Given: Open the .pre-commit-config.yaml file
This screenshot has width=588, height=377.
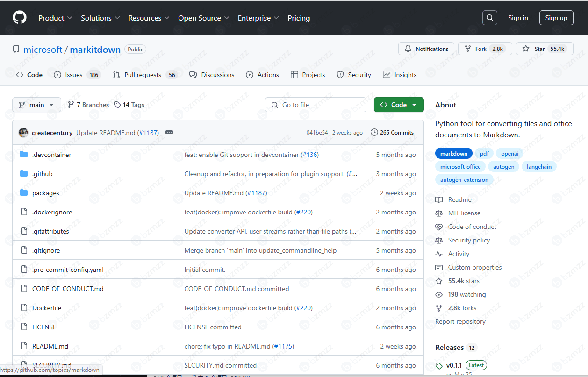Looking at the screenshot, I should tap(68, 270).
